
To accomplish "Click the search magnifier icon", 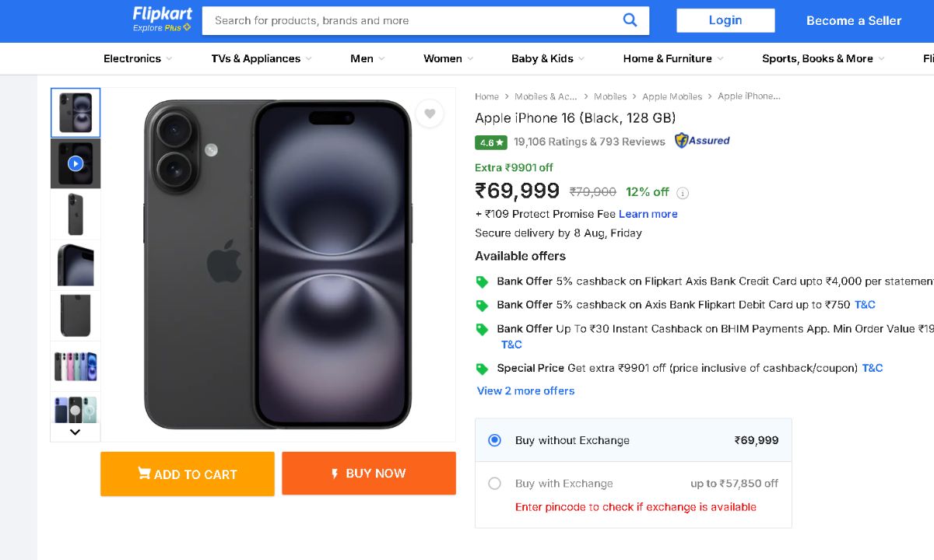I will 630,20.
